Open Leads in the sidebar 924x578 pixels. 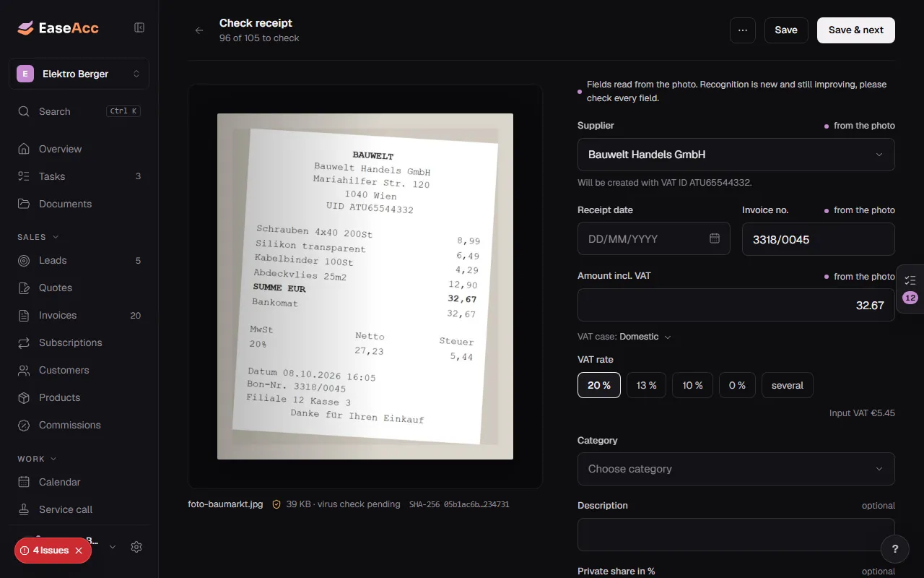click(79, 260)
